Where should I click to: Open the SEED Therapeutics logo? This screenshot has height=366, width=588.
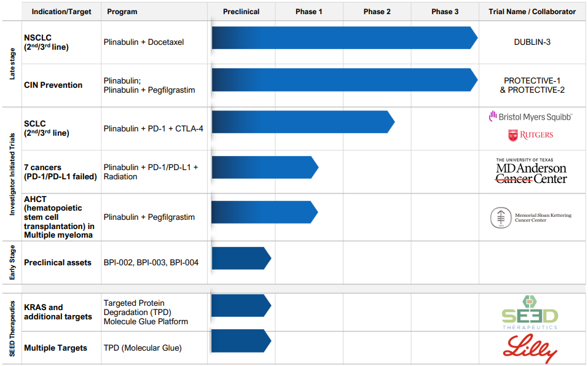pyautogui.click(x=530, y=313)
